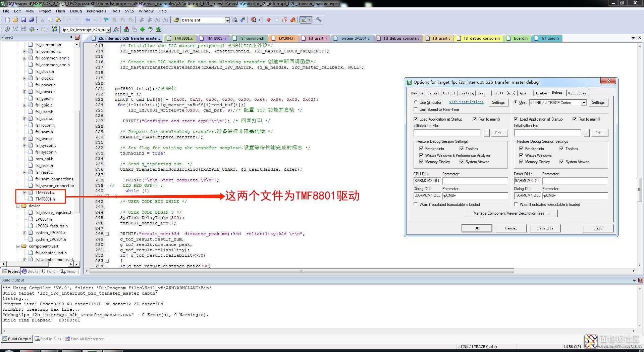Toggle right System Viewer checkbox
The width and height of the screenshot is (644, 352).
(x=561, y=162)
